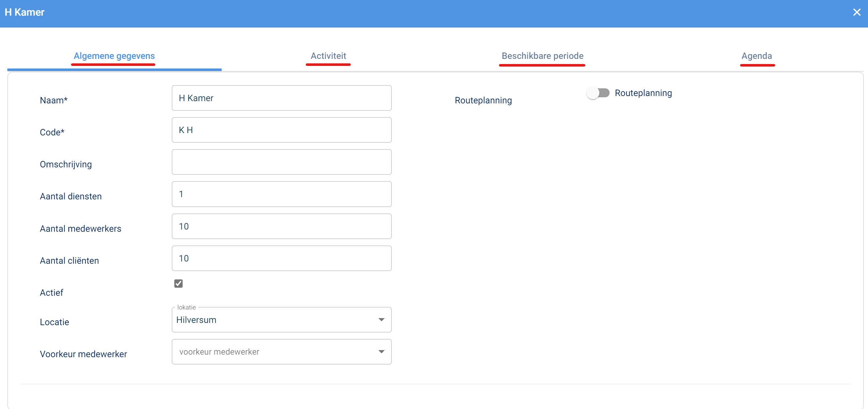Click the Aantal cliënten label
This screenshot has width=868, height=409.
click(69, 261)
